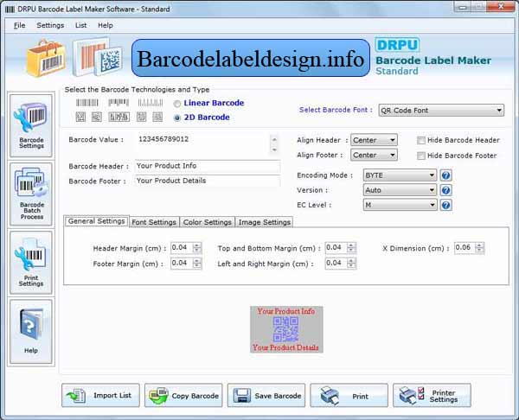The height and width of the screenshot is (420, 519).
Task: Expand EC Level dropdown
Action: click(x=400, y=205)
